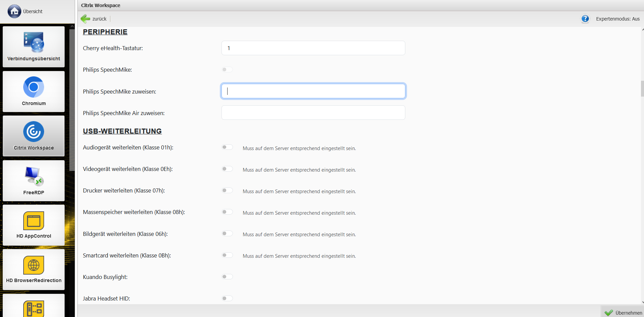Switch on Bildgerät weiterleiten (Klasse 06h)
This screenshot has width=644, height=317.
click(x=227, y=234)
